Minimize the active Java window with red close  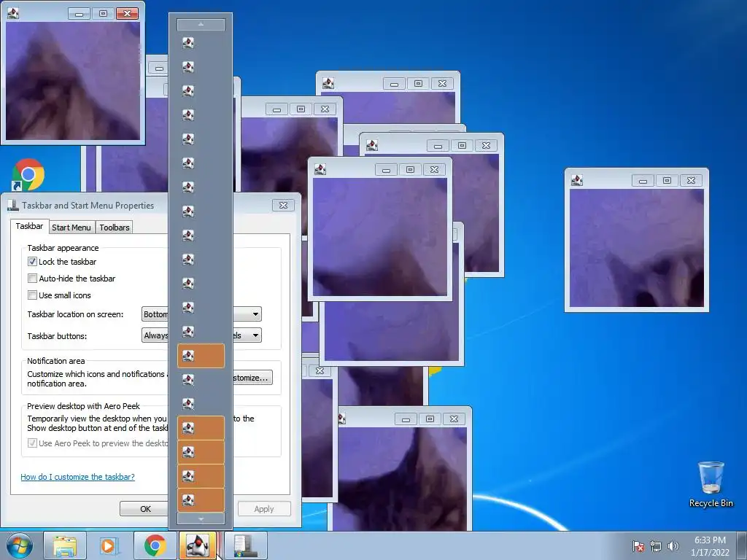tap(79, 14)
